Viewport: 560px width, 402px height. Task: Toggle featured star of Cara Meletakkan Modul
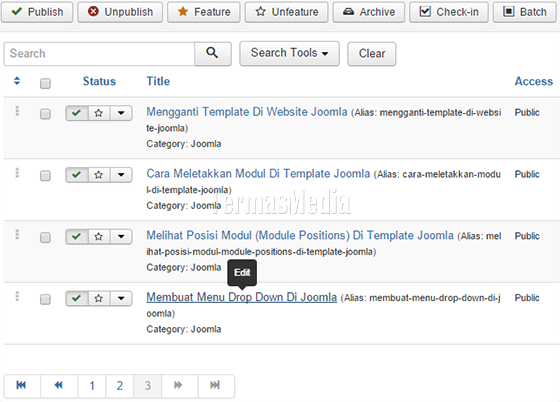tap(99, 175)
